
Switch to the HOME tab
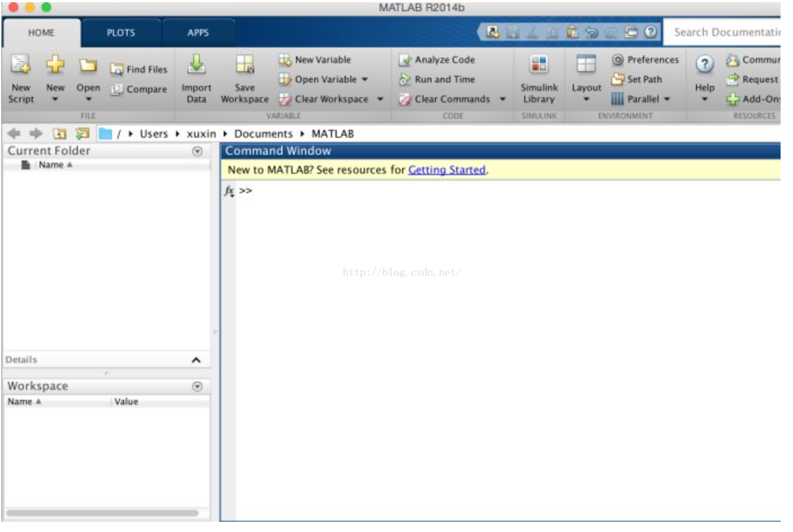(x=42, y=33)
